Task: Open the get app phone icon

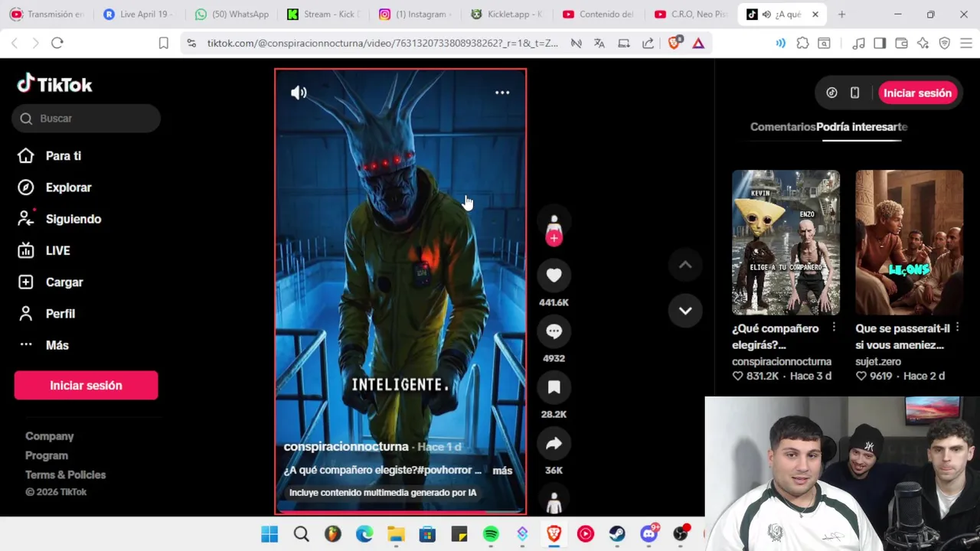Action: pyautogui.click(x=854, y=93)
